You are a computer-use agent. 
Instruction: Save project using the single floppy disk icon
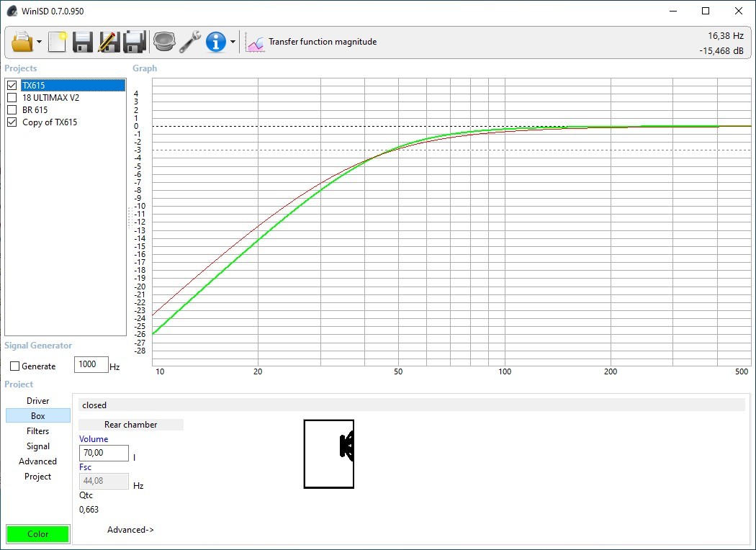82,42
